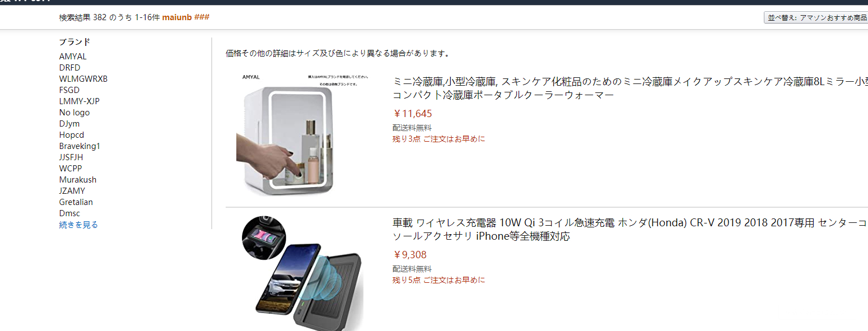This screenshot has height=331, width=868.
Task: Filter results by Gretalian brand
Action: pyautogui.click(x=76, y=202)
